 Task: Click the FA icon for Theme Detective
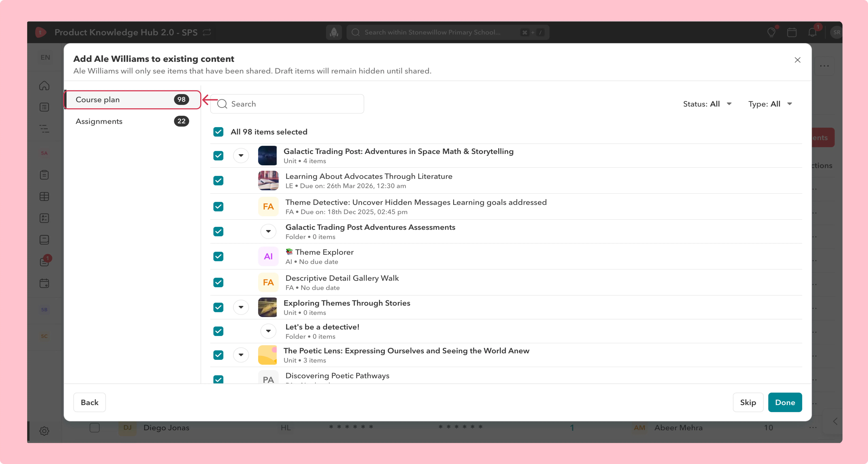pos(268,206)
